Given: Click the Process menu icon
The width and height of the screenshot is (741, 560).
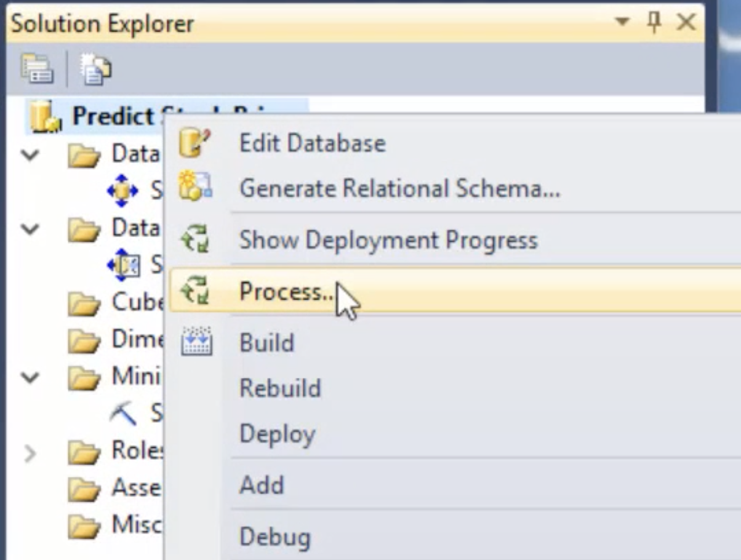Looking at the screenshot, I should click(x=195, y=290).
